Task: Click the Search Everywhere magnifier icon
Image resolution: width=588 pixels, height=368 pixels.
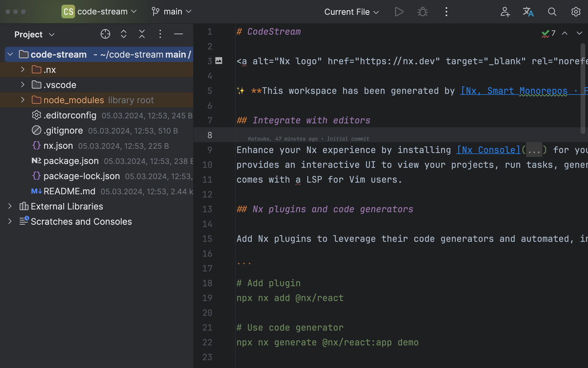Action: [552, 12]
